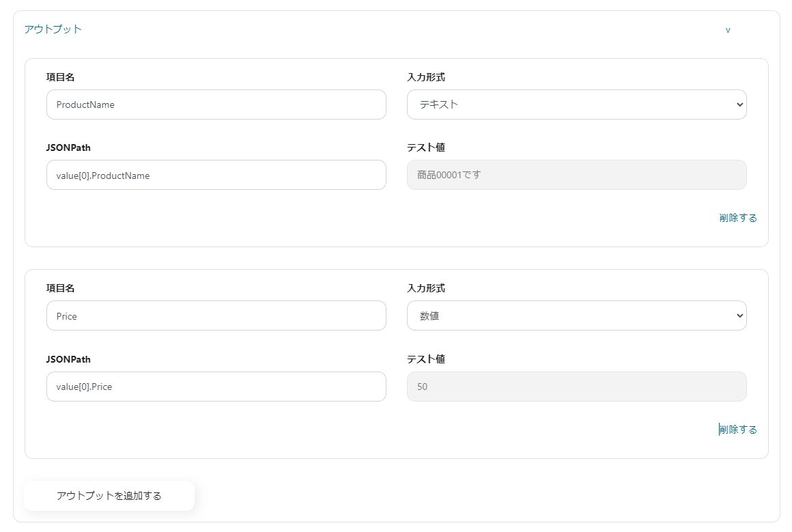
Task: Click the テスト値 label above 商品00001です
Action: point(426,148)
